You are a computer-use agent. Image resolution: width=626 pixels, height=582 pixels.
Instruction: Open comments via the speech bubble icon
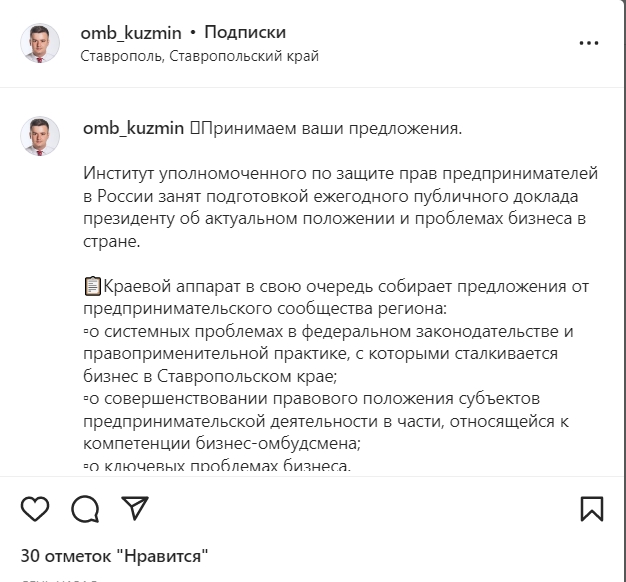[x=85, y=509]
